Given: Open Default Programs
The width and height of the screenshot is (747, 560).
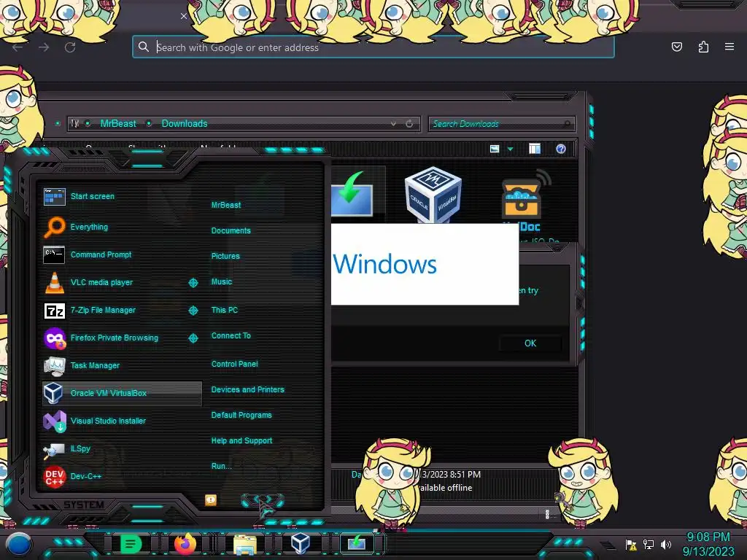Looking at the screenshot, I should tap(241, 415).
